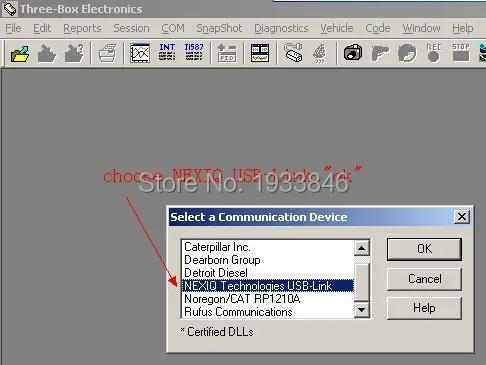Screen dimensions: 486x365
Task: Click the printer toolbar icon
Action: (x=108, y=53)
